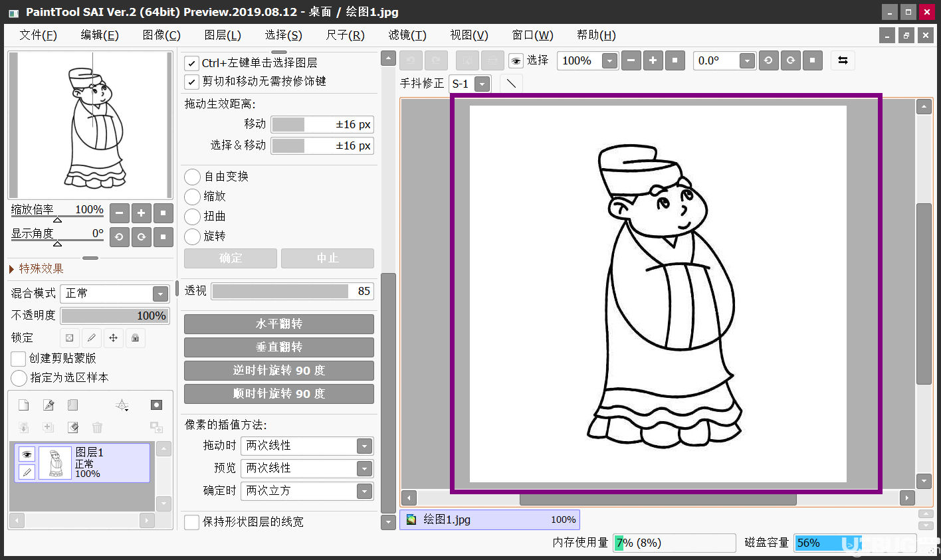The width and height of the screenshot is (941, 560).
Task: Select 自由变换 radio option
Action: pos(192,177)
